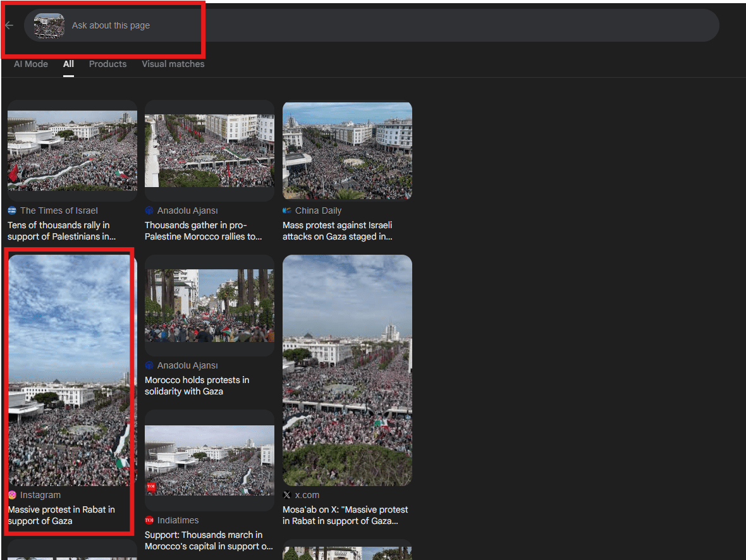
Task: Switch to the AI Mode tab
Action: click(31, 64)
